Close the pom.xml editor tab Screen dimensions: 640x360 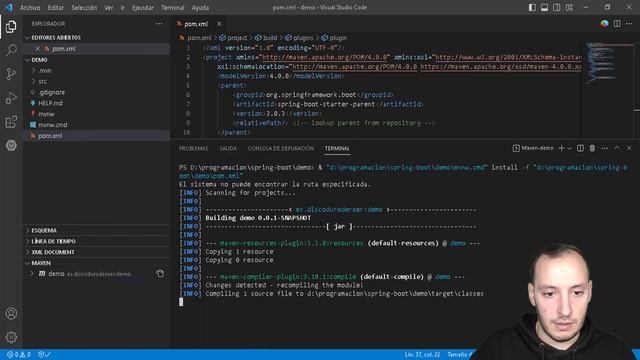pos(219,24)
